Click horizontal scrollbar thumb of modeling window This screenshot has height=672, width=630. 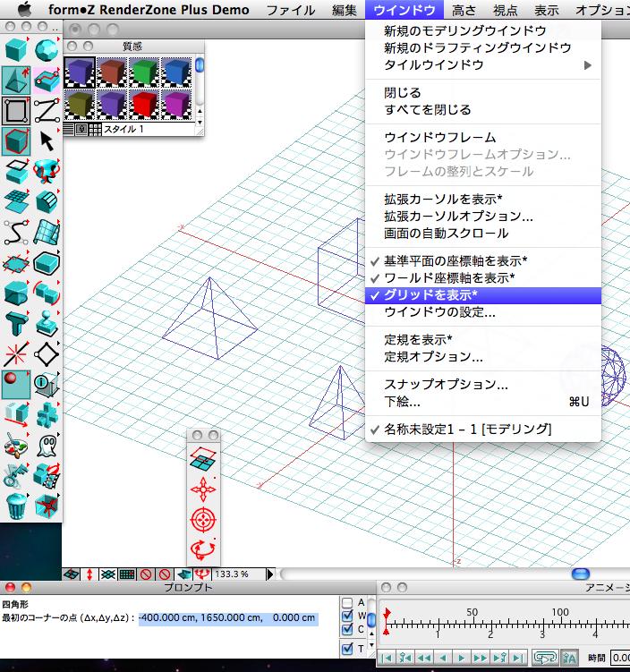[x=581, y=574]
